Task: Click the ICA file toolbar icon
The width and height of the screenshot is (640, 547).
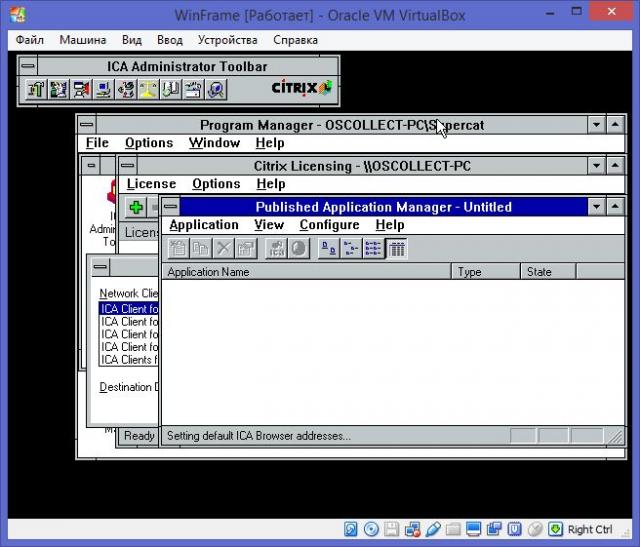Action: point(276,248)
